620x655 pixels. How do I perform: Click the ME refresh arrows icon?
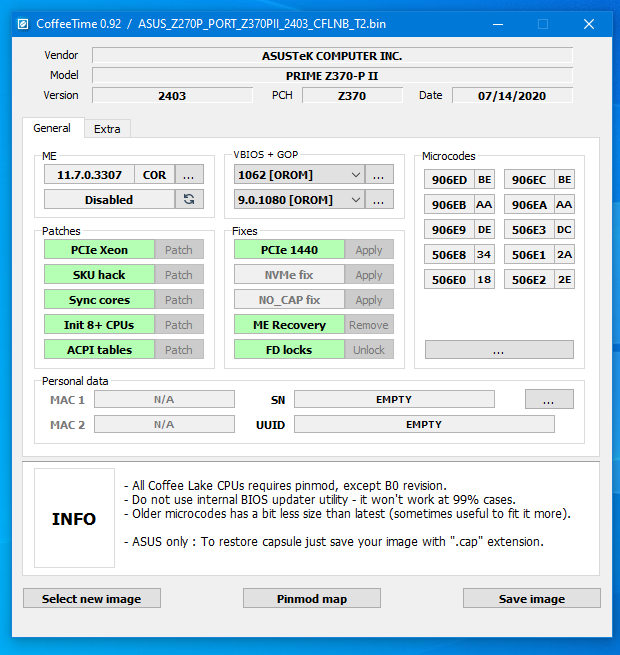coord(189,199)
